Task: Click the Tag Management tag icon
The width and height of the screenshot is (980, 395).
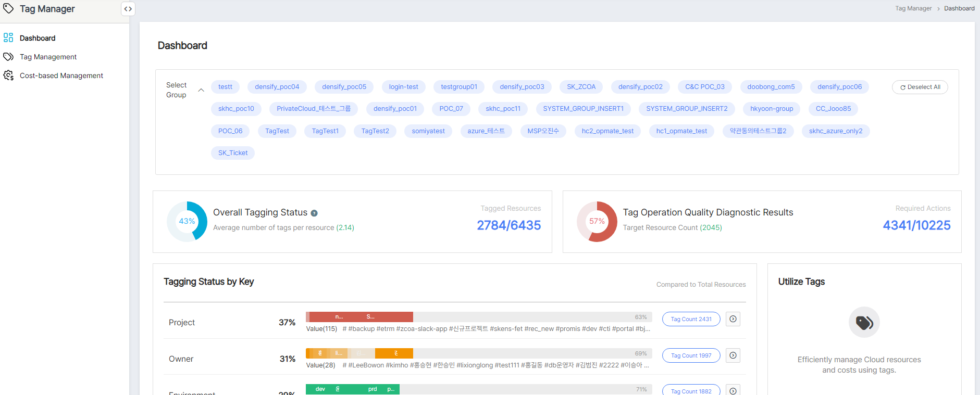Action: tap(8, 57)
